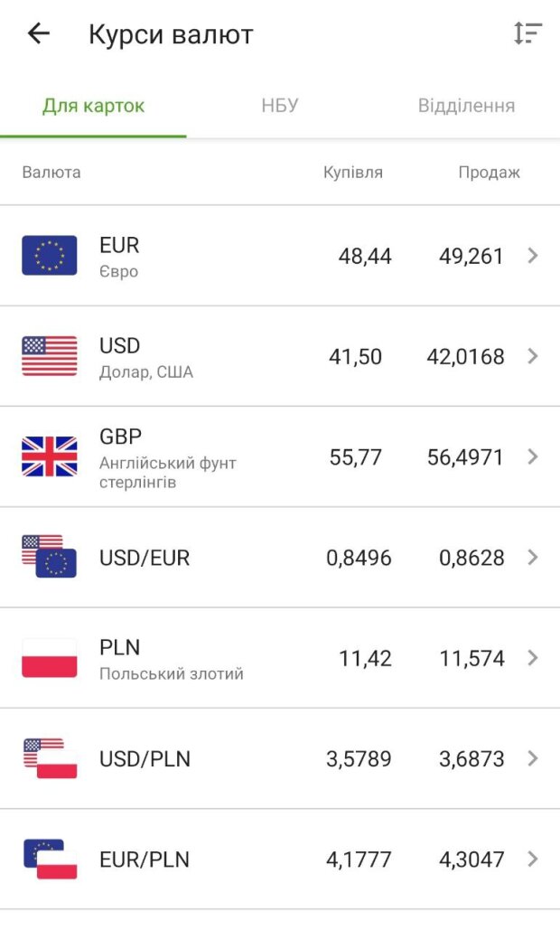Tap the back arrow icon
560x930 pixels.
38,34
